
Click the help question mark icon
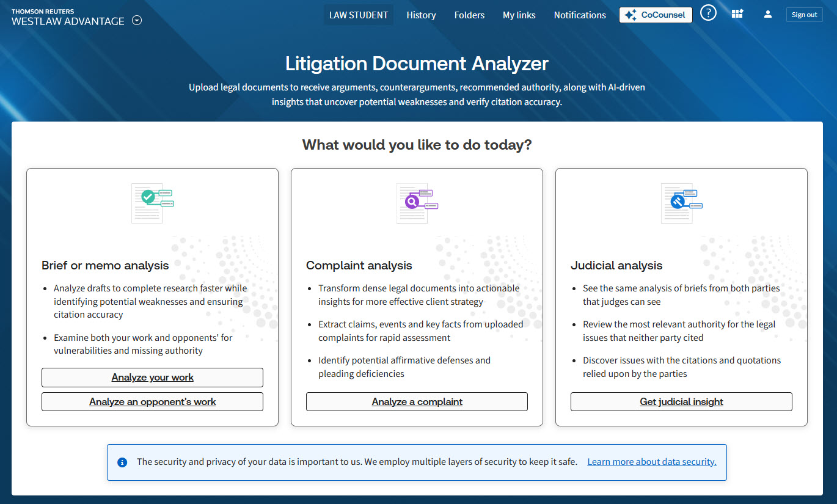click(708, 13)
